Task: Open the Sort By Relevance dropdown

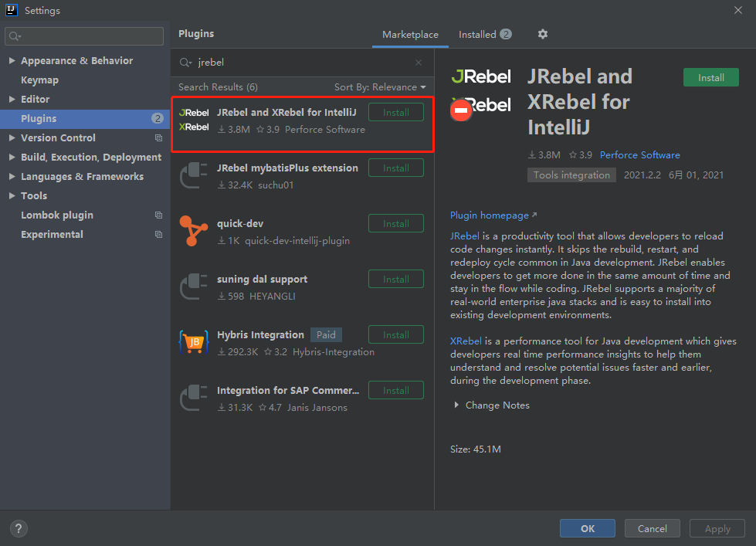Action: click(380, 86)
